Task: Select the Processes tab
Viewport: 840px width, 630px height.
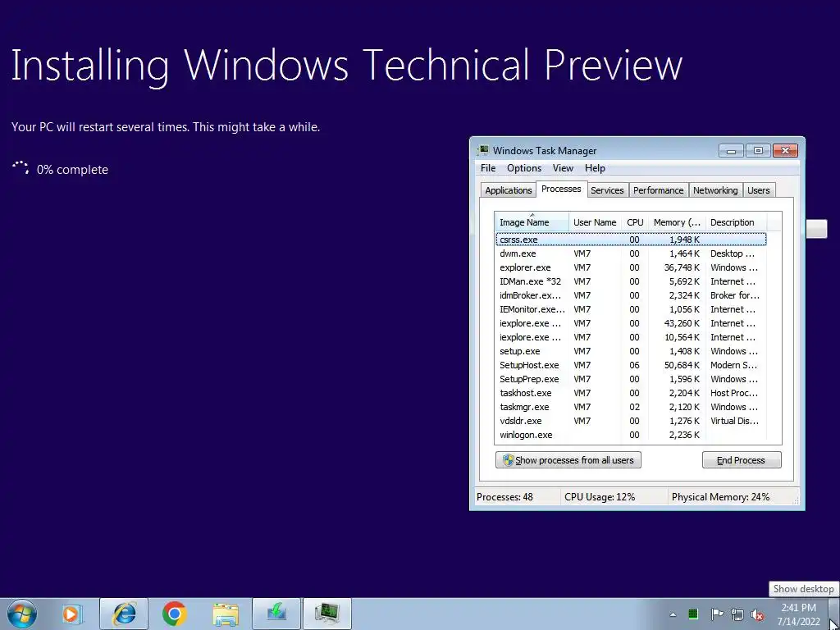Action: point(561,189)
